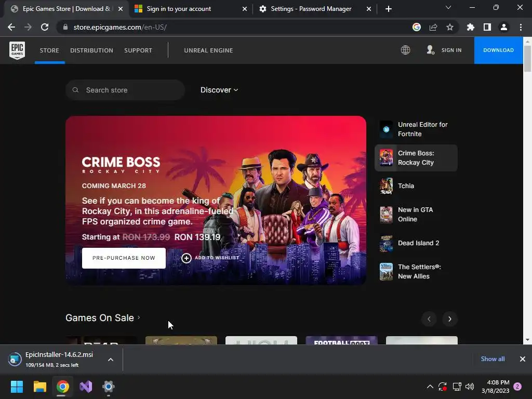Select the UNREAL ENGINE nav item
Screen dimensions: 532x399
[208, 50]
